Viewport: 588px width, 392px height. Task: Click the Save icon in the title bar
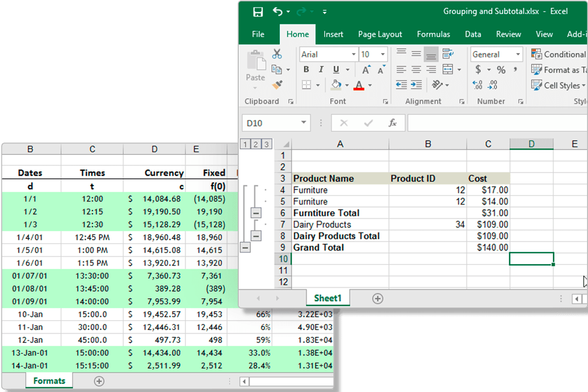point(258,12)
